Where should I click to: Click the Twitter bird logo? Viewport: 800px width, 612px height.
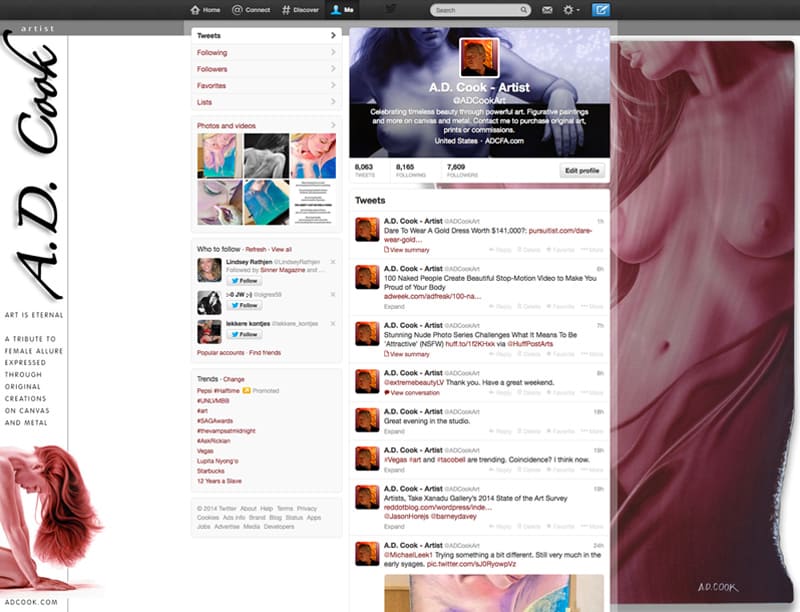tap(391, 9)
